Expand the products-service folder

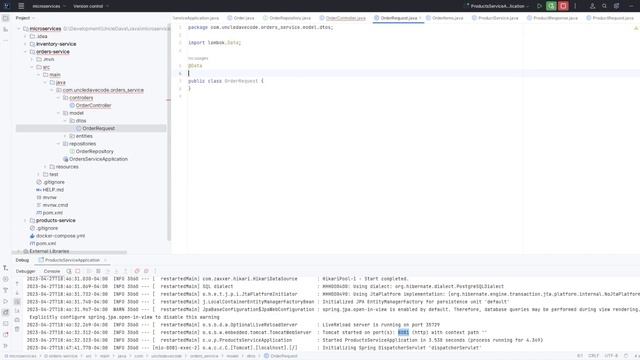click(x=26, y=220)
